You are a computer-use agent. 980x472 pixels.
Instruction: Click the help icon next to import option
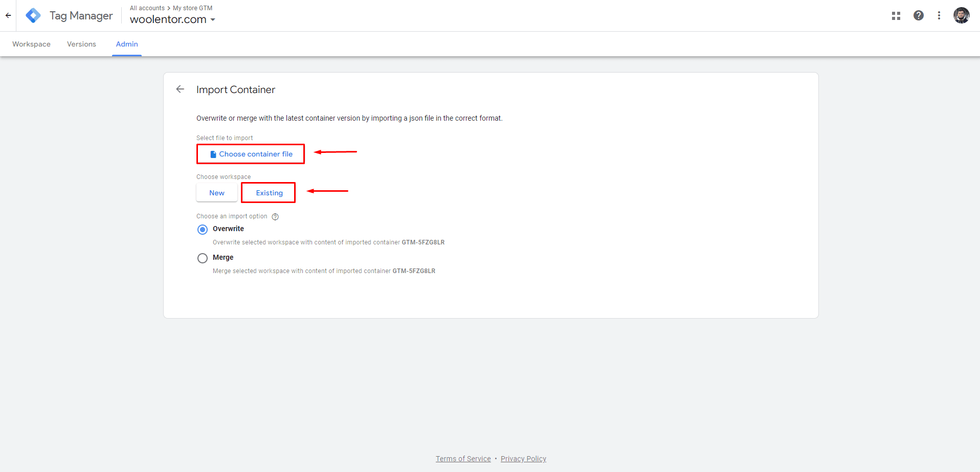tap(275, 216)
